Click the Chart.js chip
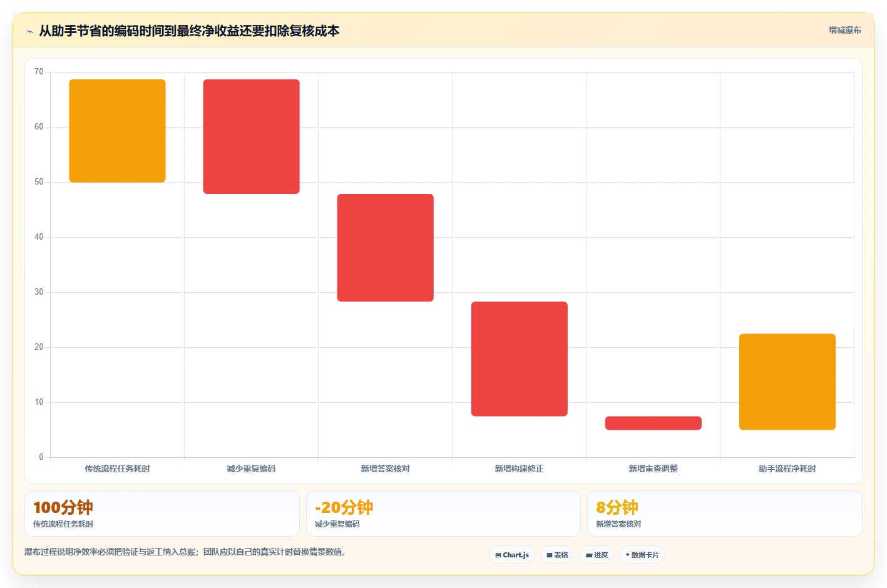Screen dimensions: 887x588 tap(512, 555)
